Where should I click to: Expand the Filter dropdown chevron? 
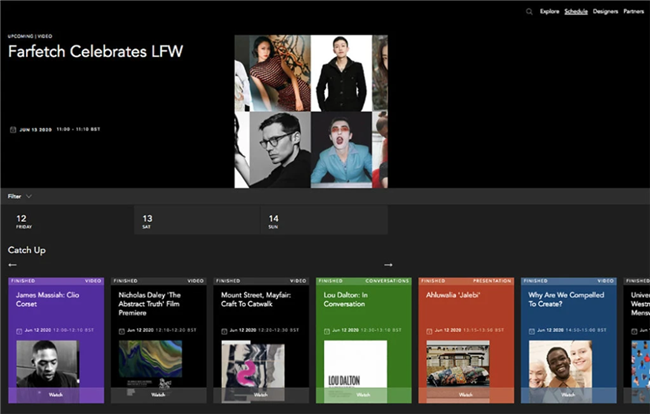[29, 196]
